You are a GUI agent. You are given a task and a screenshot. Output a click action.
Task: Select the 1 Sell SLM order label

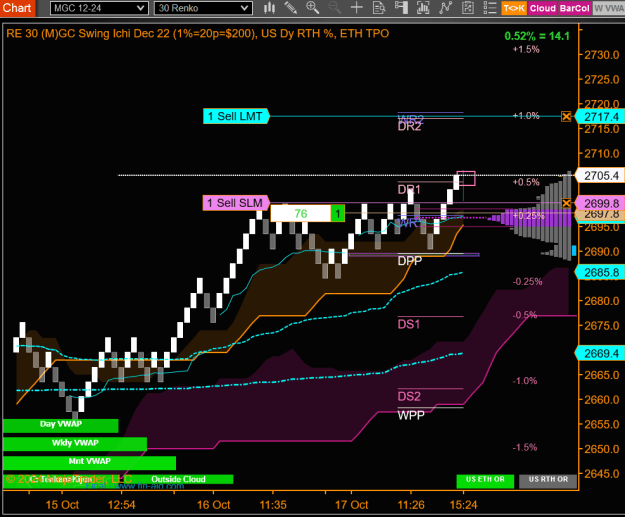[236, 203]
